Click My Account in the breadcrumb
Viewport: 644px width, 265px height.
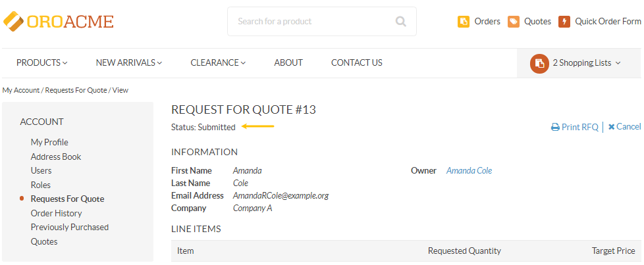point(21,90)
